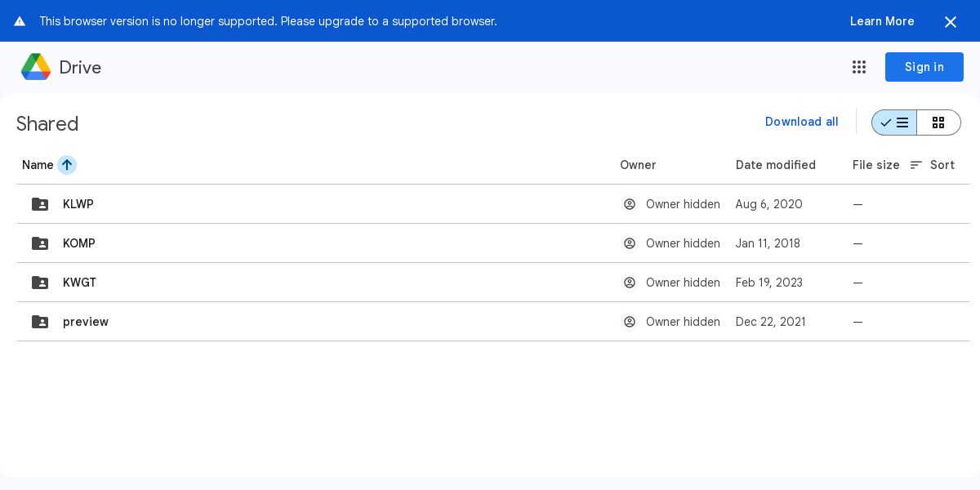Click the Shared page heading
Viewport: 980px width, 490px height.
47,123
